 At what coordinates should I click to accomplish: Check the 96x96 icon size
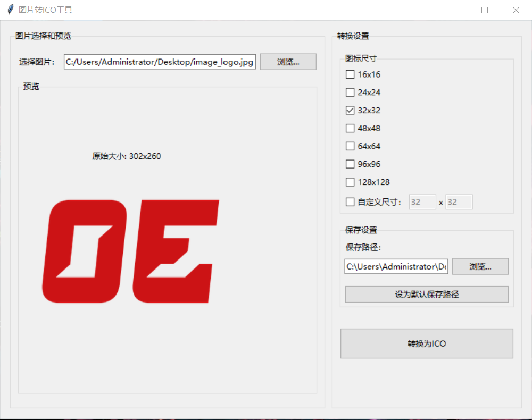350,164
